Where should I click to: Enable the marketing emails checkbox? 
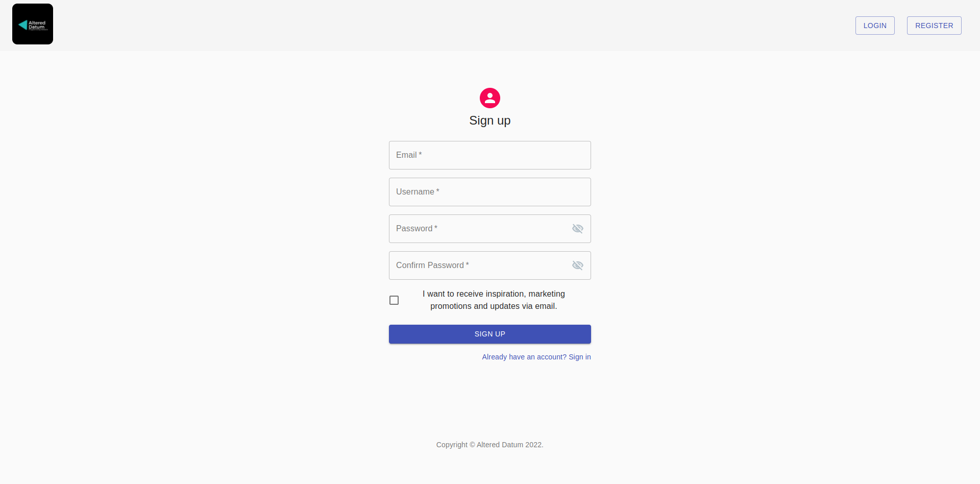coord(394,300)
